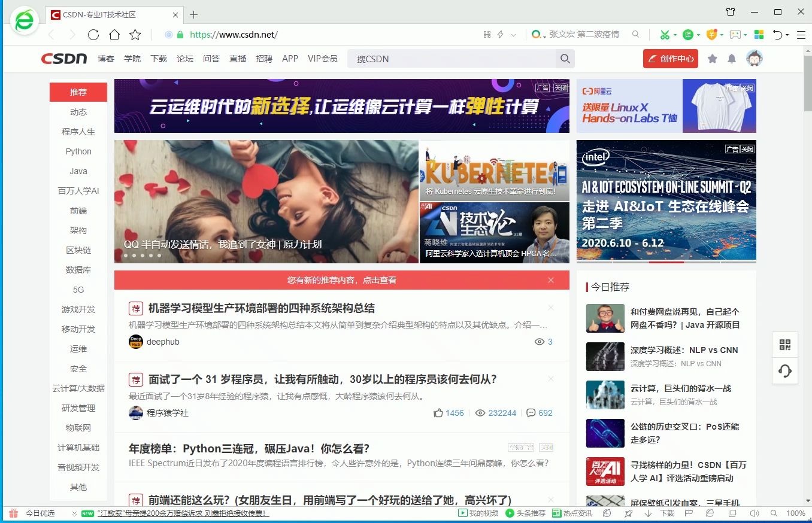The width and height of the screenshot is (812, 523).
Task: Select the 推荐 category in left sidebar
Action: 78,92
